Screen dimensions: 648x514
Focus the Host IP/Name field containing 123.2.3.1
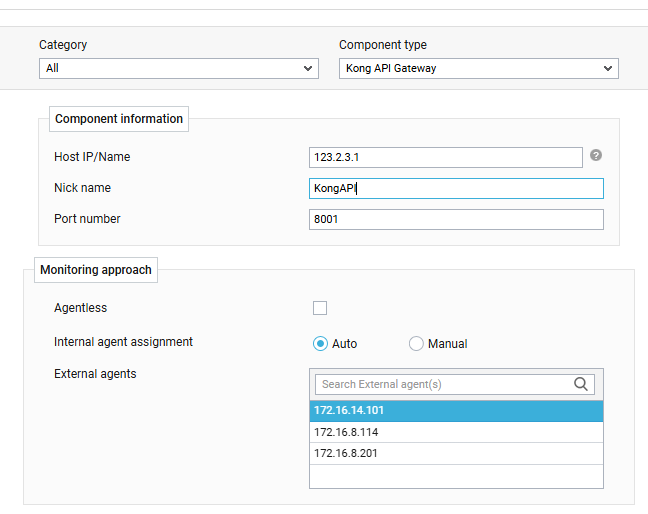445,157
